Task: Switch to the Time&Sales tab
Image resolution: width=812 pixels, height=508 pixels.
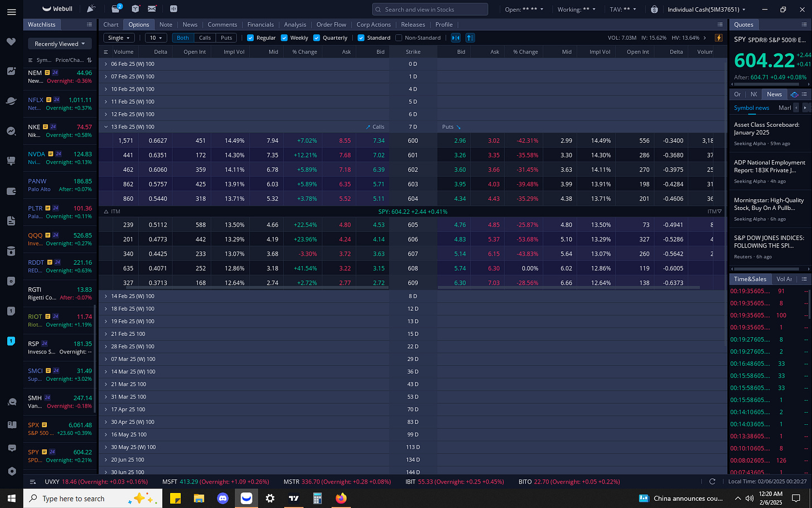Action: coord(750,279)
